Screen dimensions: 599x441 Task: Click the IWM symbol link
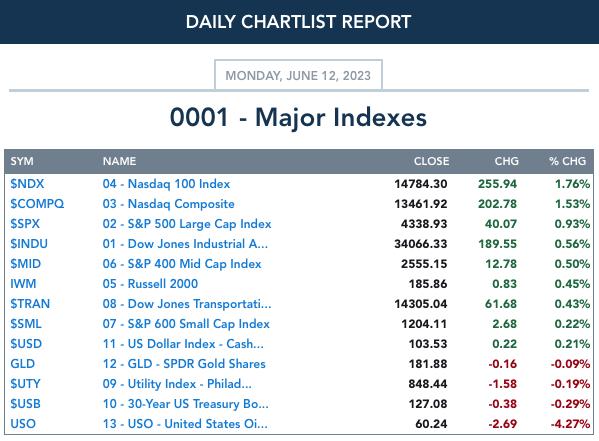pos(23,284)
